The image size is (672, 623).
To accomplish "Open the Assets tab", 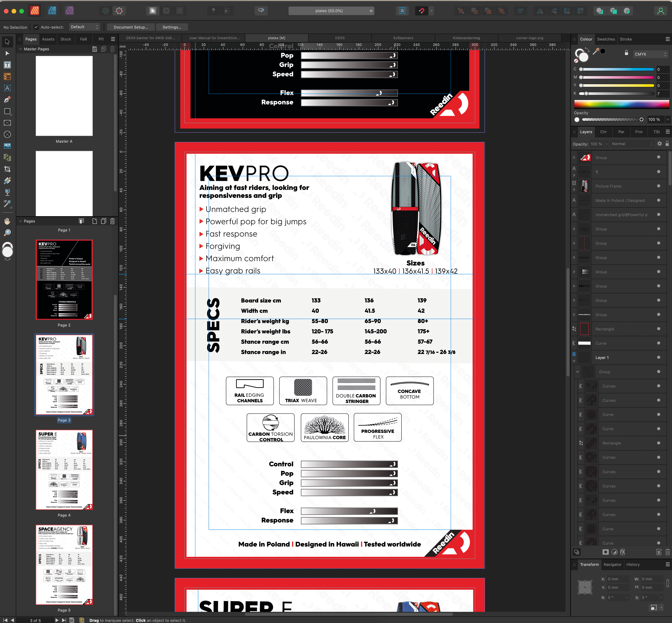I will (48, 39).
